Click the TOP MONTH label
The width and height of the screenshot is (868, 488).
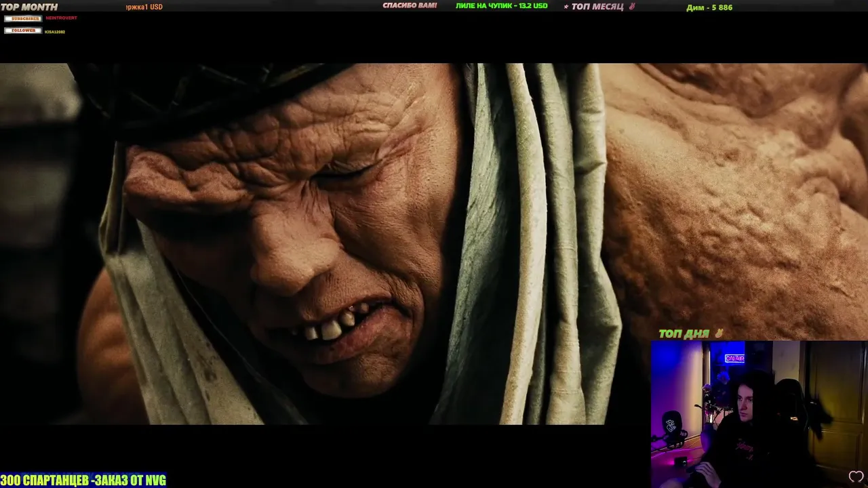(x=29, y=7)
